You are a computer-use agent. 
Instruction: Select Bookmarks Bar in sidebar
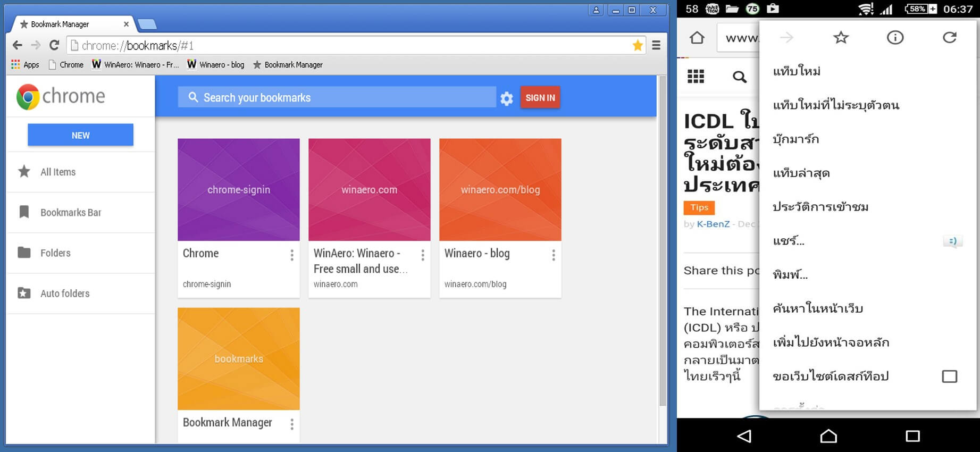click(81, 212)
